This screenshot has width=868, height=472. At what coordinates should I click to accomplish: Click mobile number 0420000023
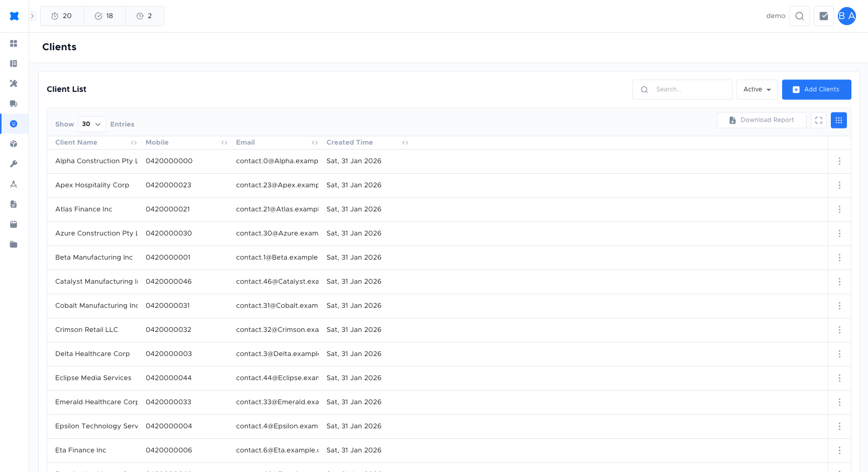[169, 185]
